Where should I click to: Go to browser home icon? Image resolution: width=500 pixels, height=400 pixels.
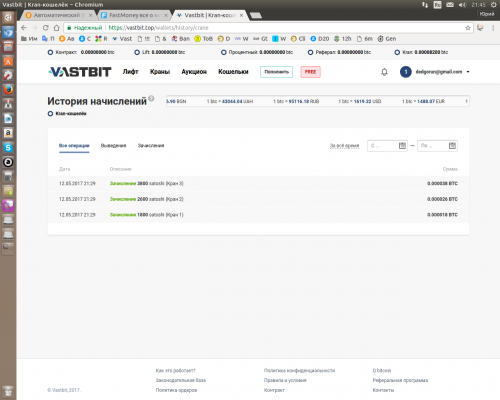pyautogui.click(x=57, y=28)
